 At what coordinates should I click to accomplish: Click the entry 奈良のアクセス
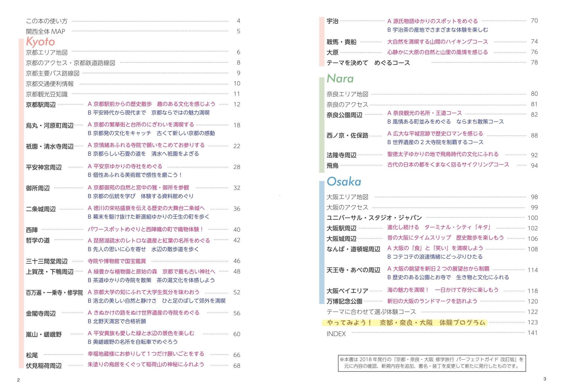click(x=347, y=104)
